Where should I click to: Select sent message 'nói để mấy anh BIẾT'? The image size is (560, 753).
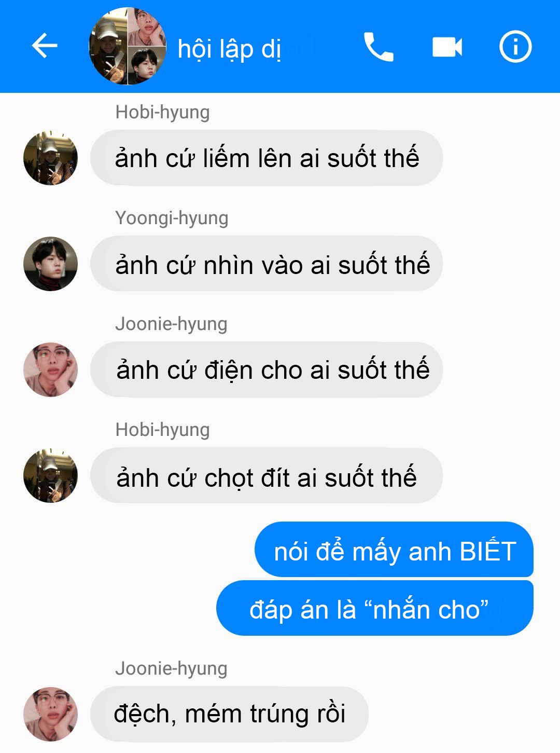(x=394, y=550)
